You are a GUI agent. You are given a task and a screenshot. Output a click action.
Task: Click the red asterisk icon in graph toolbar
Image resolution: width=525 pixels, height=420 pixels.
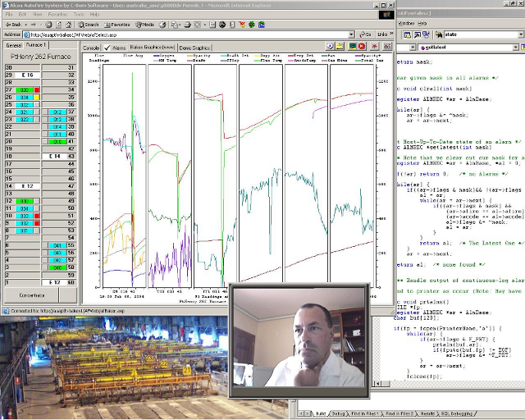[x=374, y=47]
